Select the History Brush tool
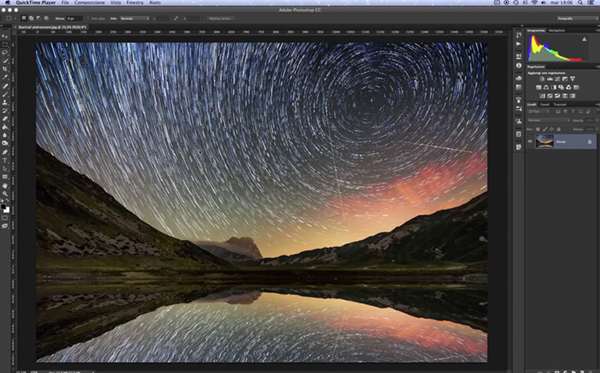The height and width of the screenshot is (373, 600). pos(5,111)
